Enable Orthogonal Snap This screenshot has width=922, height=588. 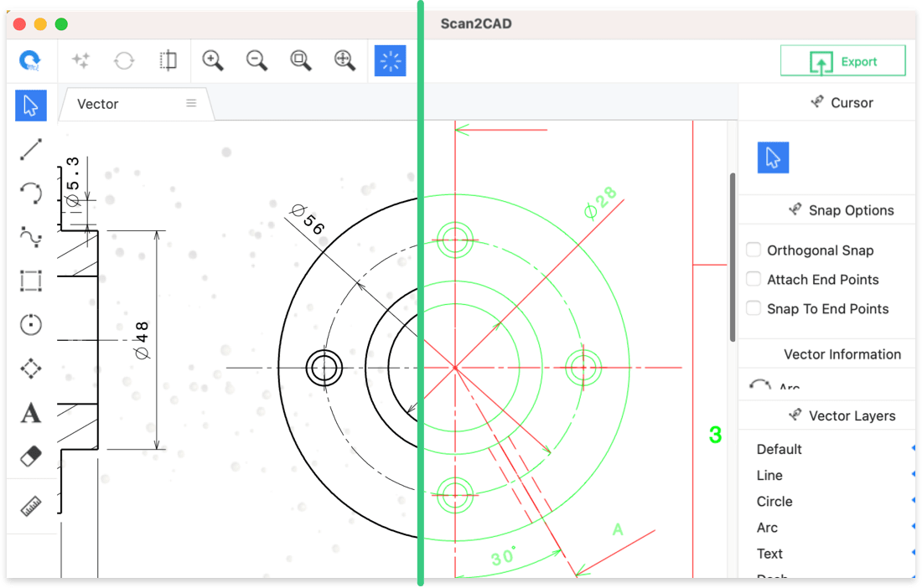tap(753, 250)
